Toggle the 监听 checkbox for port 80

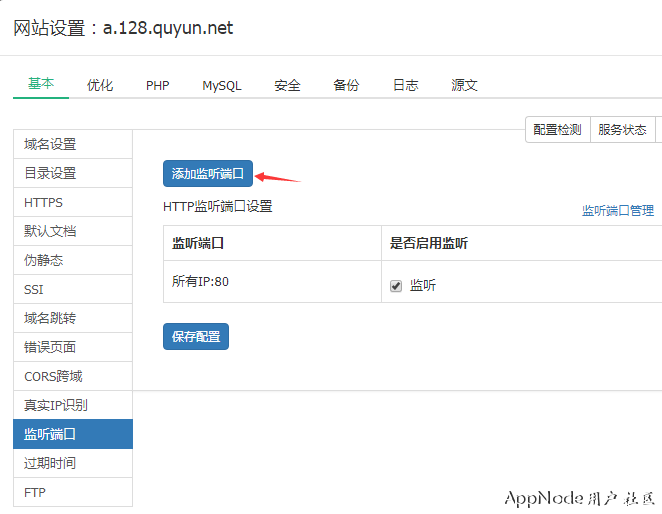[396, 286]
